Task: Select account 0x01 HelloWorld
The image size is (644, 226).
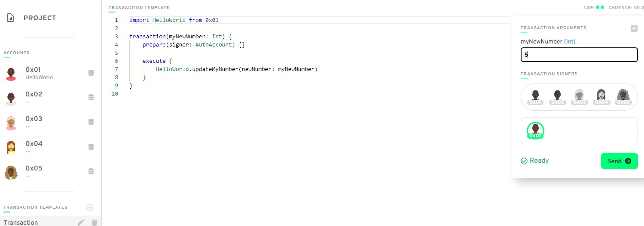Action: coord(51,73)
